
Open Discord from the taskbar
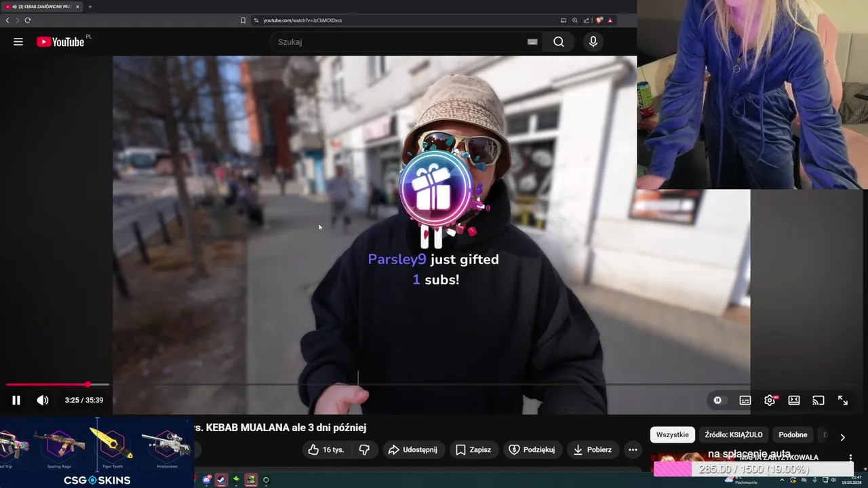point(207,480)
